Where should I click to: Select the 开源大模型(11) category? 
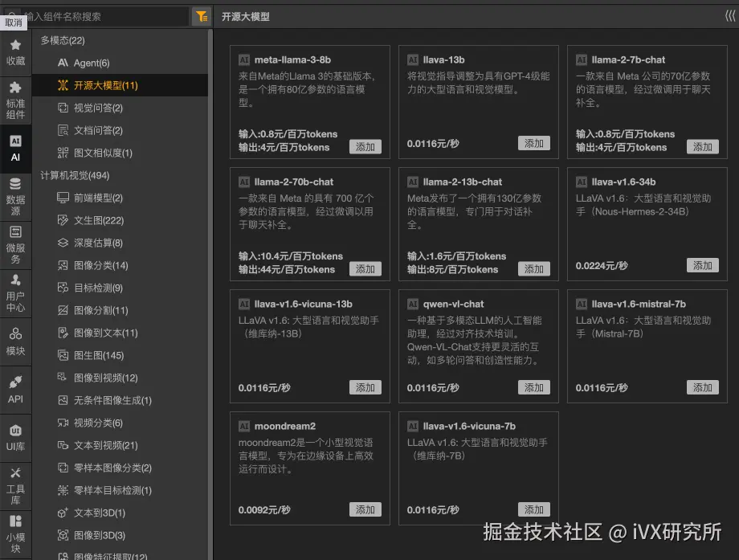[120, 85]
